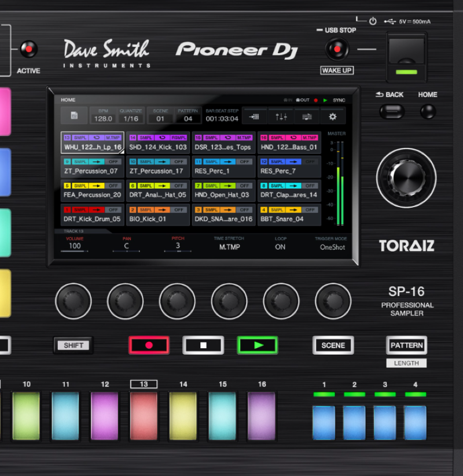Open the mixer faders icon on screen
The height and width of the screenshot is (476, 463).
point(281,117)
